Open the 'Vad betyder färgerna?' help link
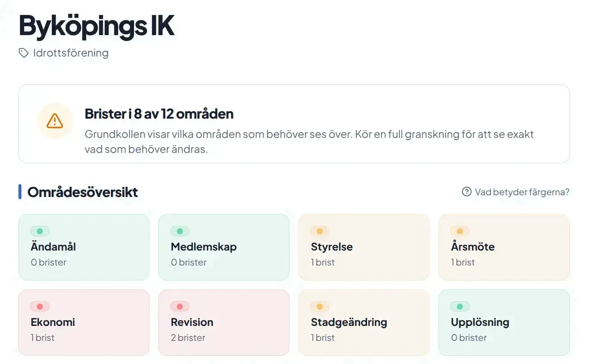 click(x=522, y=192)
